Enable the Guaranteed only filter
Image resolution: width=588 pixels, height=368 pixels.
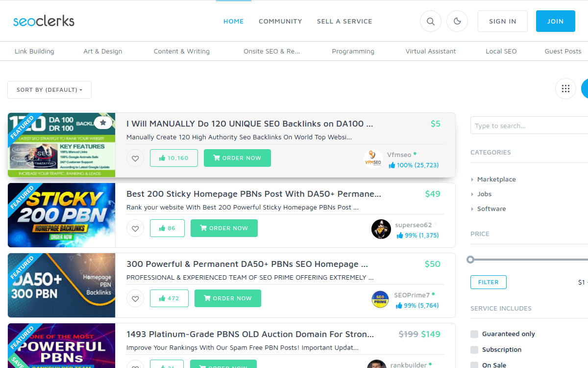(x=474, y=334)
